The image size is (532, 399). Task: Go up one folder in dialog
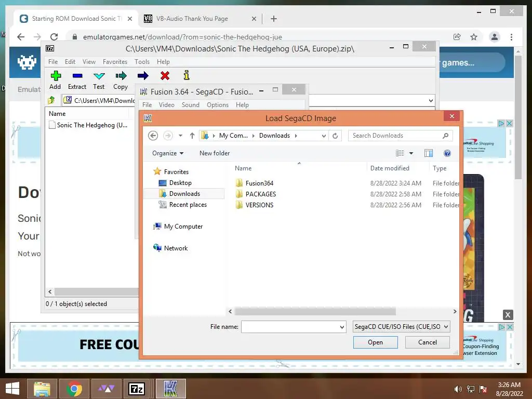(192, 136)
